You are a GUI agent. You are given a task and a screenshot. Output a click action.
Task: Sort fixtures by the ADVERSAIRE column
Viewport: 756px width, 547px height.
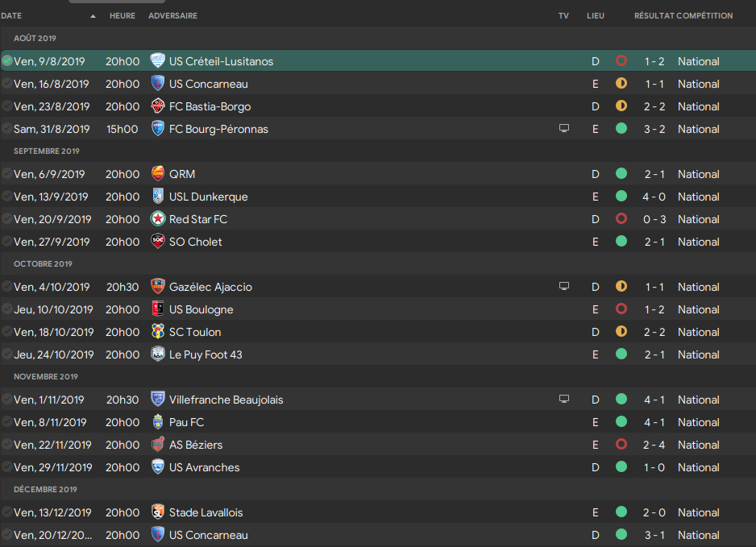[172, 16]
